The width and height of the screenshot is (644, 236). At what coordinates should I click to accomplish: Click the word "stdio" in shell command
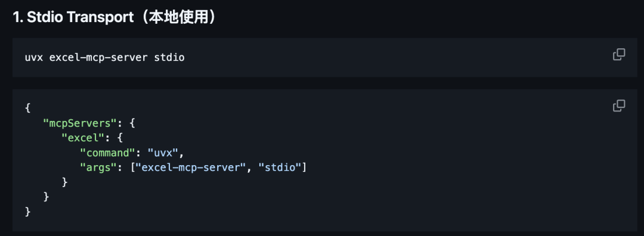point(169,57)
